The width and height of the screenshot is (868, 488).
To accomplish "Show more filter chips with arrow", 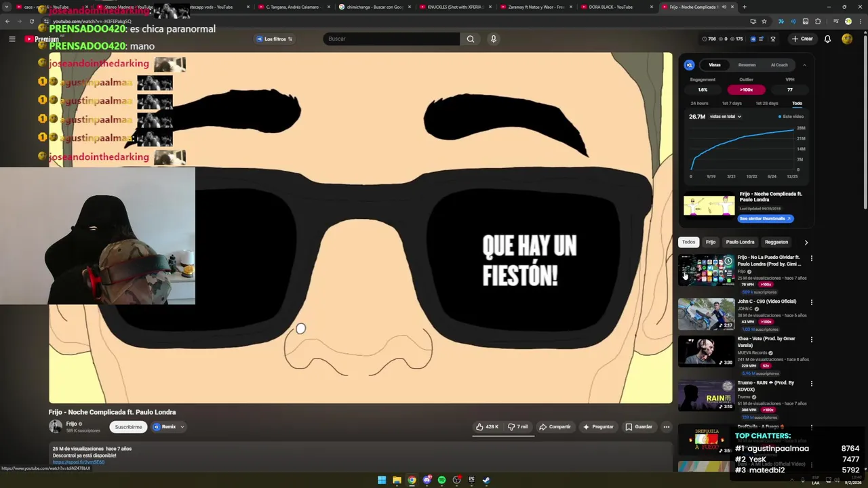I will [x=806, y=242].
